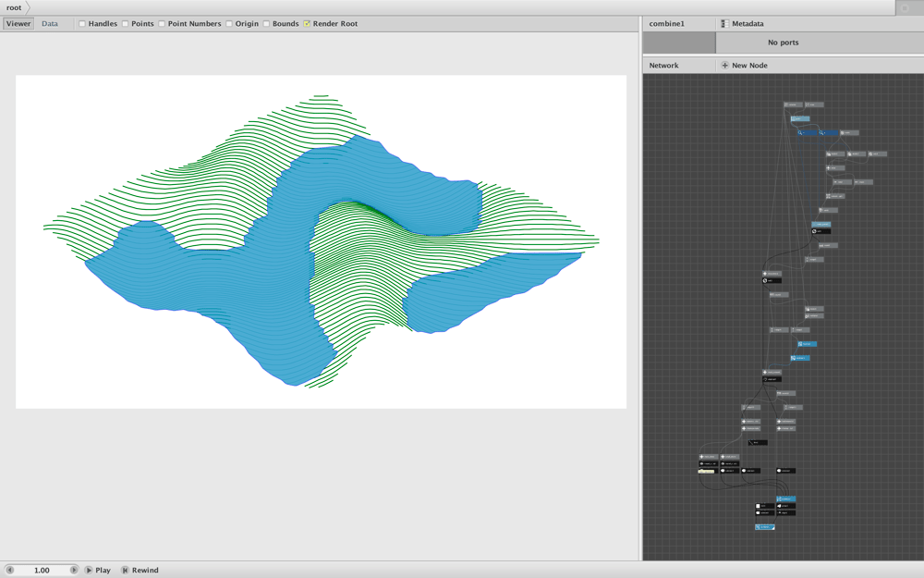
Task: Switch to the Viewer tab
Action: click(18, 24)
